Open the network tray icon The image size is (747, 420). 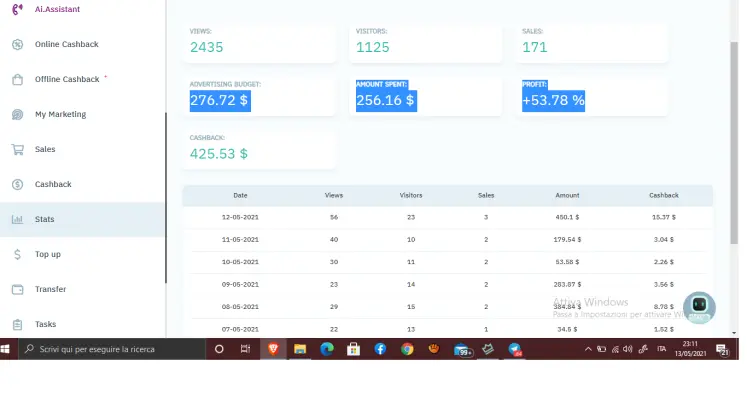615,350
